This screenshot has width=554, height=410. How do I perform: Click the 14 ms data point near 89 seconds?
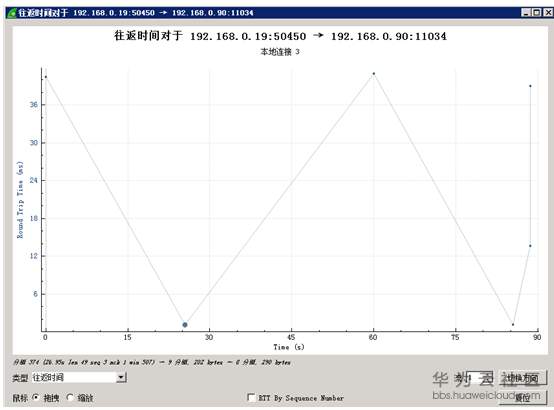click(530, 246)
